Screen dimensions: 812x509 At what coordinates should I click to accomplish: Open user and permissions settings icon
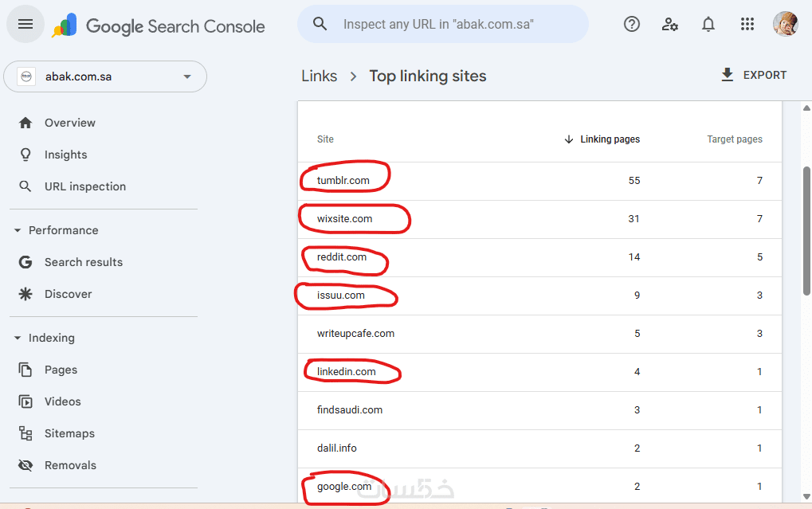(x=670, y=24)
